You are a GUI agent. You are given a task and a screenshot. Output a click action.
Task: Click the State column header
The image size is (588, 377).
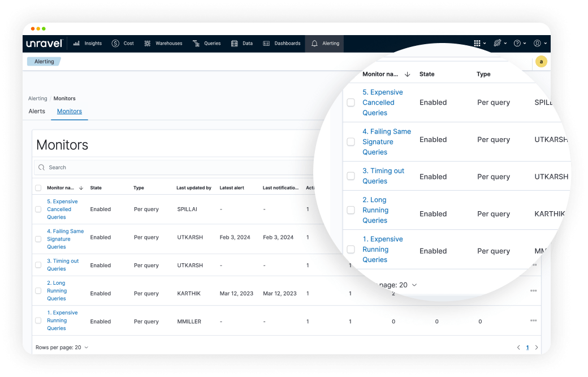pos(96,188)
